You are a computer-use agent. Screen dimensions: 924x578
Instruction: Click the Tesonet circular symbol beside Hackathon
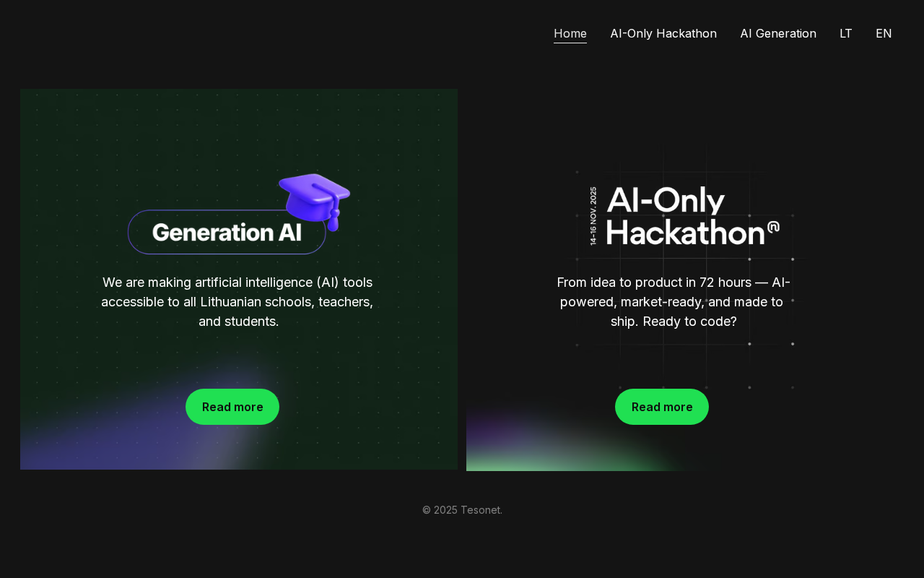click(773, 227)
